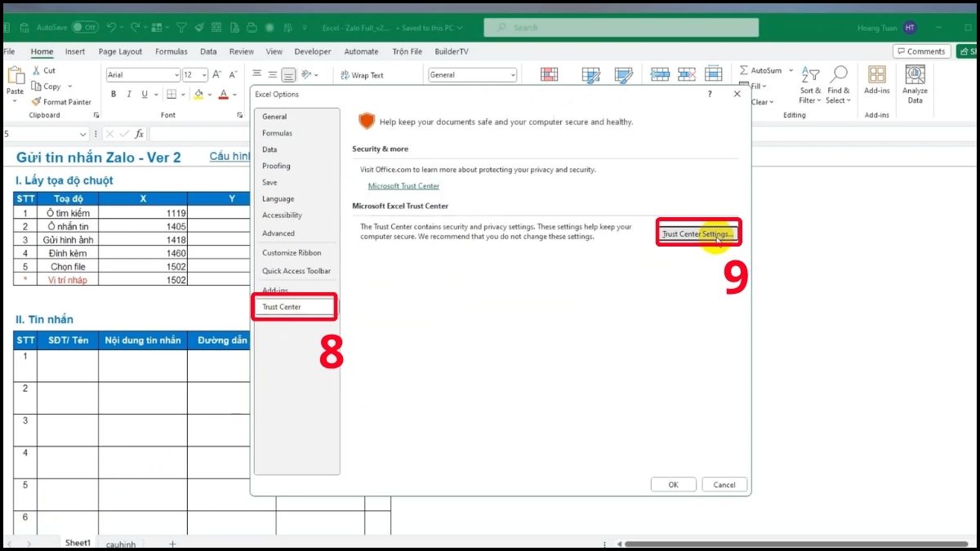Open the Cấu hình link in worksheet

230,156
